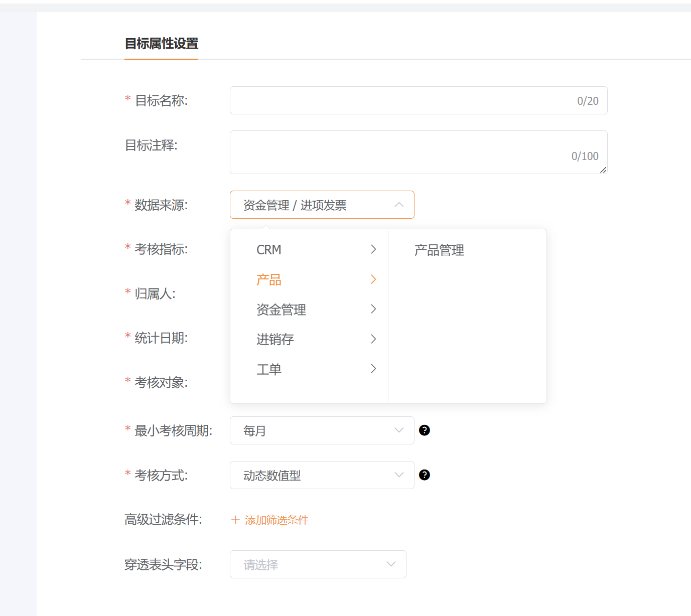691x616 pixels.
Task: Expand the 穿透表头字段 select box
Action: (x=318, y=564)
